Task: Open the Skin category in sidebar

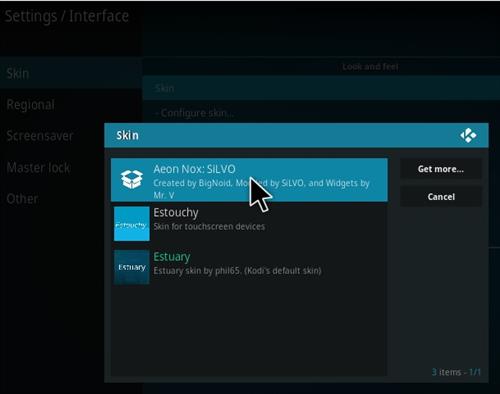Action: (x=71, y=73)
